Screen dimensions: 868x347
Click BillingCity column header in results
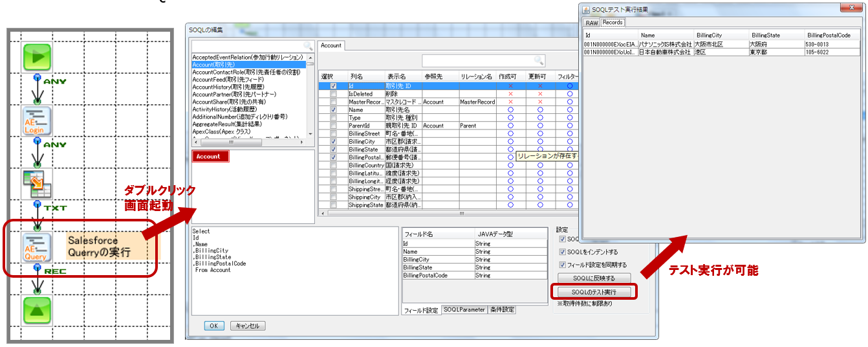(x=721, y=35)
